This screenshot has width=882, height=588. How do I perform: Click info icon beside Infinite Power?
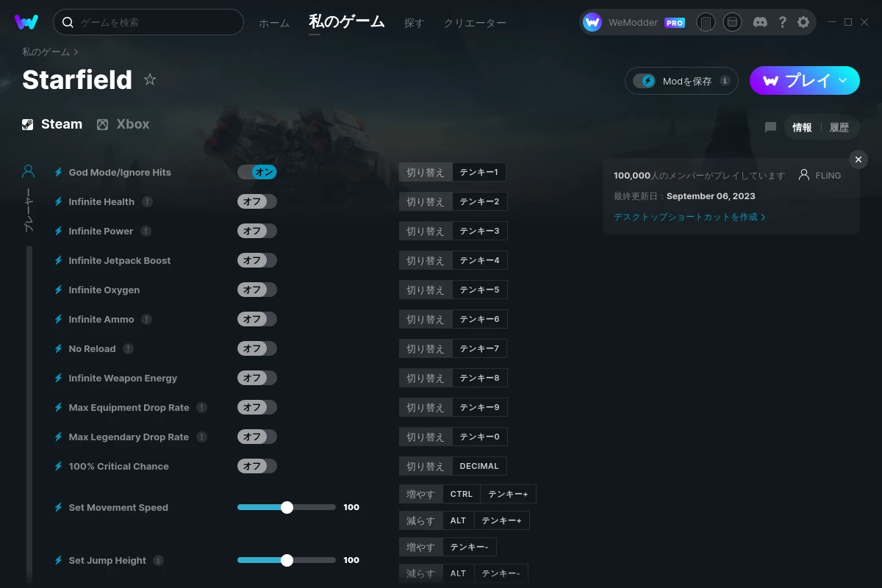pos(146,231)
